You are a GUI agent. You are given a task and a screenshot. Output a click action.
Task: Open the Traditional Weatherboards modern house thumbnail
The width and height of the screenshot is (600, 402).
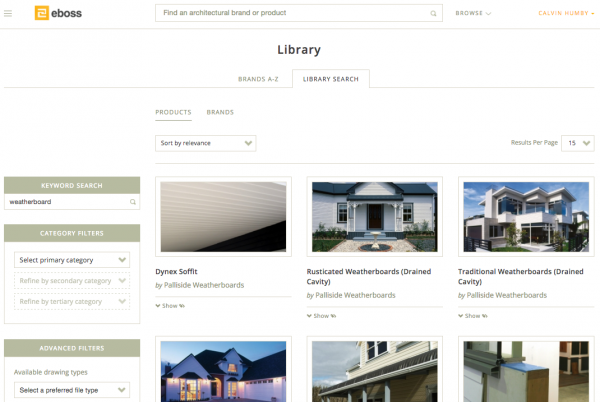(526, 216)
